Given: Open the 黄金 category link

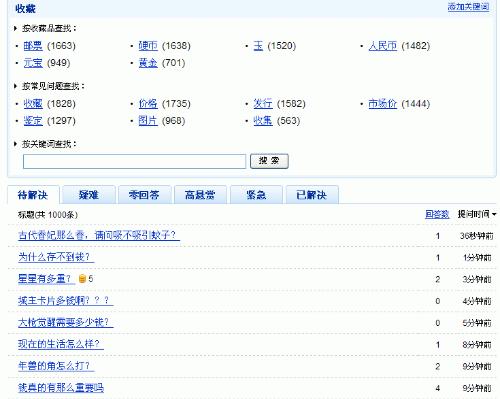Looking at the screenshot, I should 148,63.
